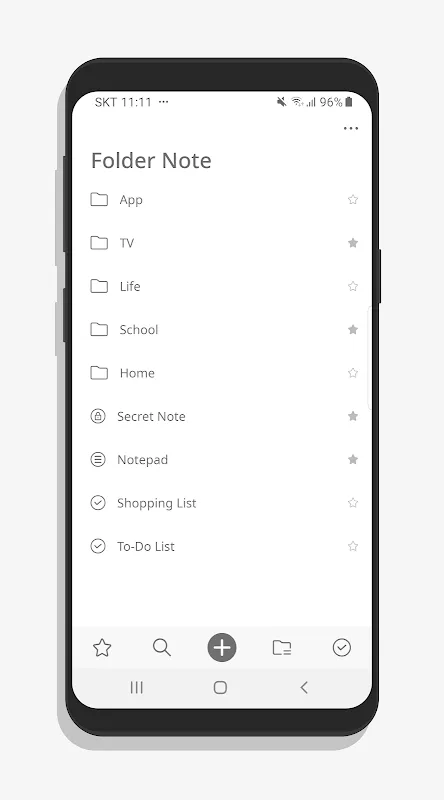Image resolution: width=444 pixels, height=800 pixels.
Task: Open search with the magnifier icon
Action: tap(162, 647)
